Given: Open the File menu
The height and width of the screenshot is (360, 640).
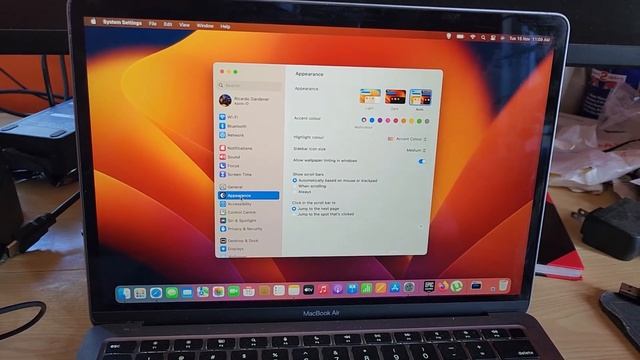Looking at the screenshot, I should [153, 24].
